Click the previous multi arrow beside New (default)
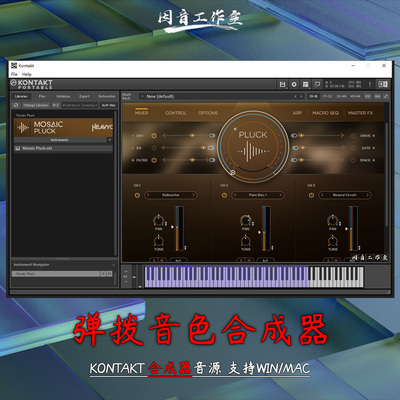400x400 pixels. pos(295,96)
